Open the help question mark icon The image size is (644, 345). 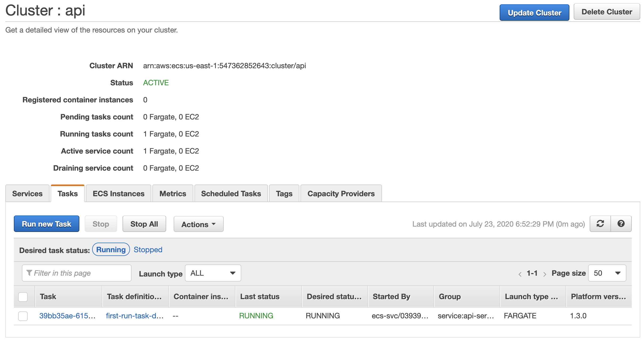tap(621, 224)
